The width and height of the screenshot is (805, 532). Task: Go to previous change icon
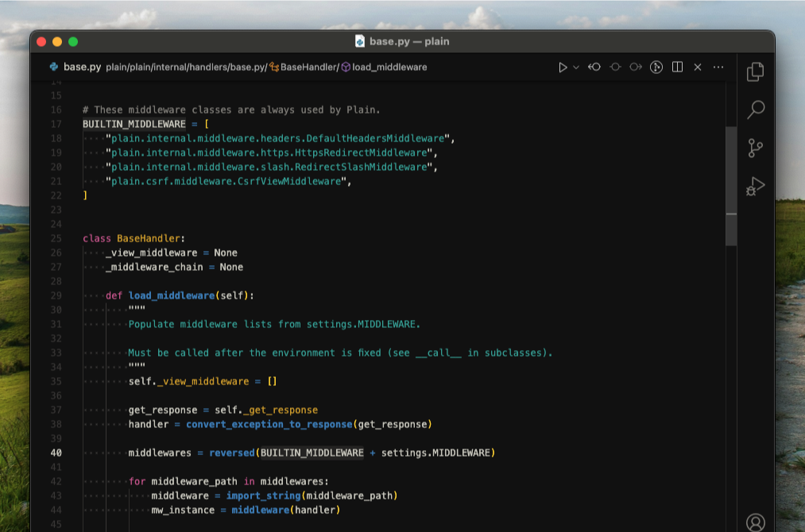(x=594, y=67)
